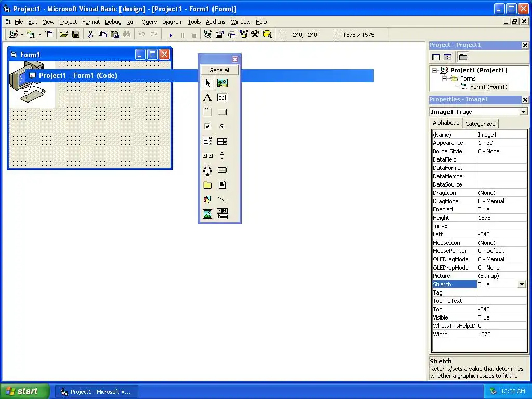Open the Menu Editor toolbar icon
532x399 pixels.
point(49,35)
